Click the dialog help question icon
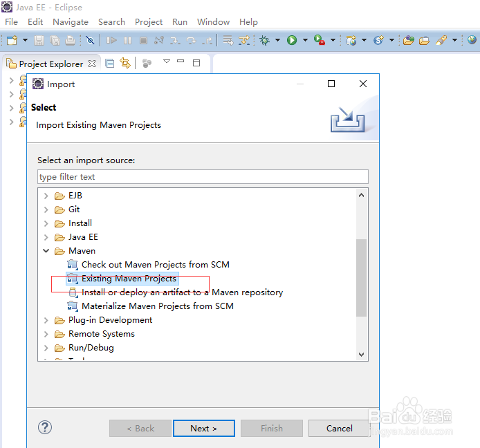This screenshot has height=448, width=480. point(45,427)
